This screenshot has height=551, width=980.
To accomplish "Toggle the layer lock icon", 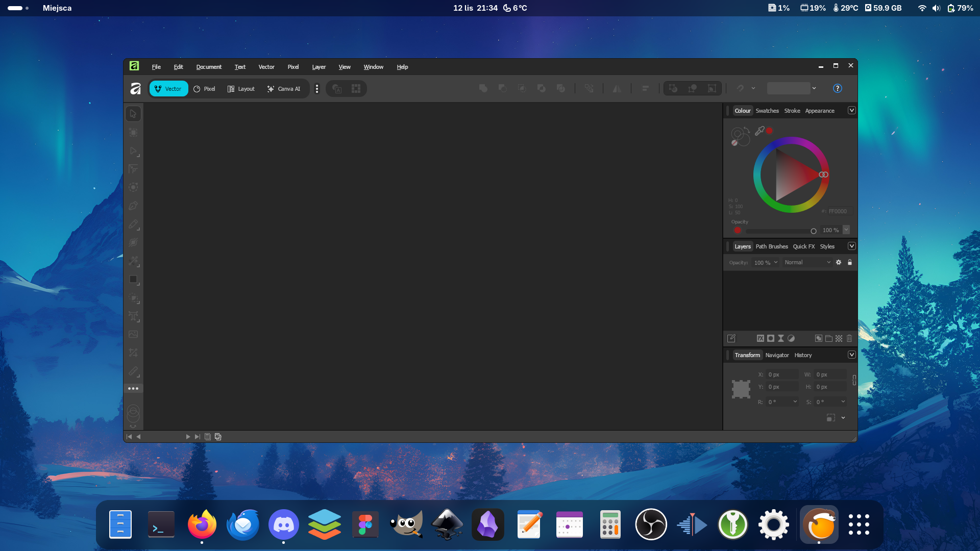I will (x=850, y=262).
